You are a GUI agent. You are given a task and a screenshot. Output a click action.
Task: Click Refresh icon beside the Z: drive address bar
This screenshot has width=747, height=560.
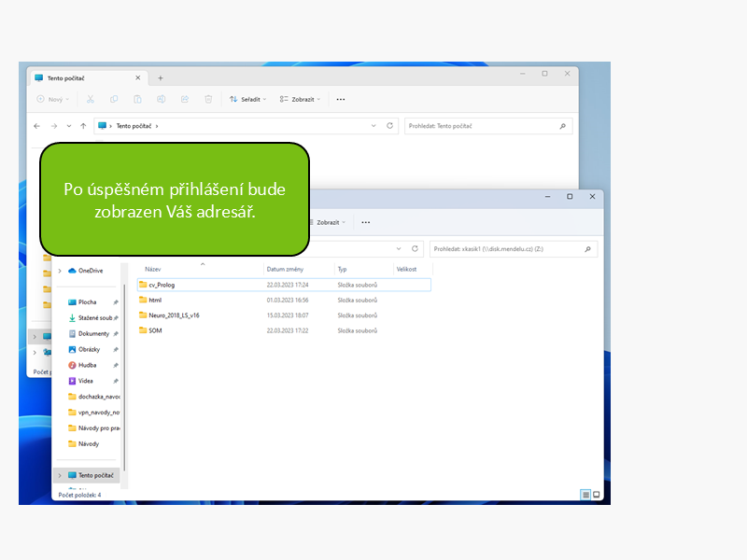tap(415, 249)
